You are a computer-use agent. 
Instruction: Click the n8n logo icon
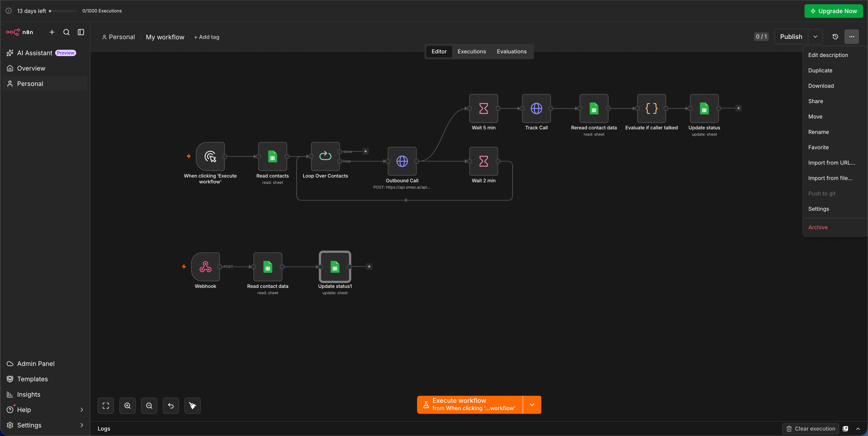13,32
